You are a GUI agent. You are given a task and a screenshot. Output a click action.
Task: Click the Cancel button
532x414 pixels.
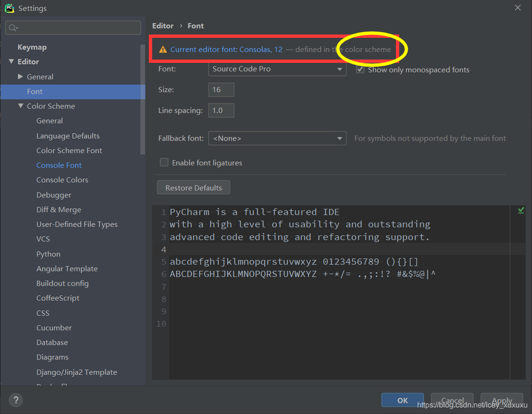pos(452,400)
